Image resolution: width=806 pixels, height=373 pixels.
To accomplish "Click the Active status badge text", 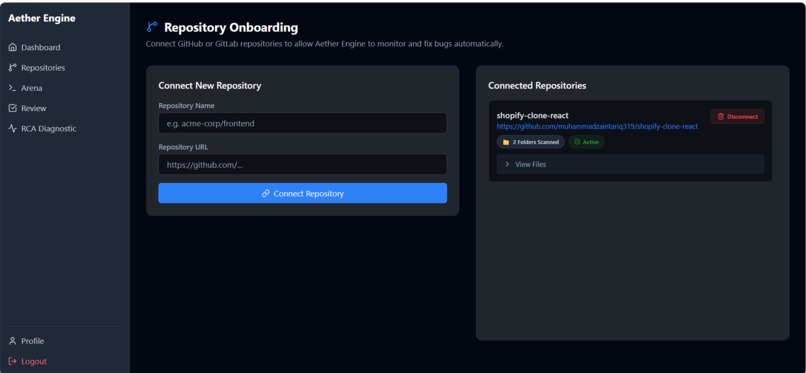I will tap(591, 142).
